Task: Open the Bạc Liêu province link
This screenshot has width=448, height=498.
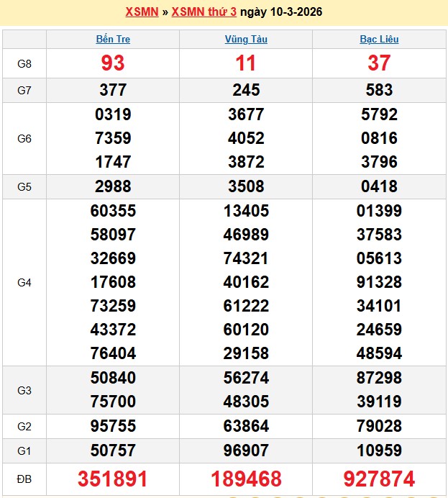Action: point(379,40)
